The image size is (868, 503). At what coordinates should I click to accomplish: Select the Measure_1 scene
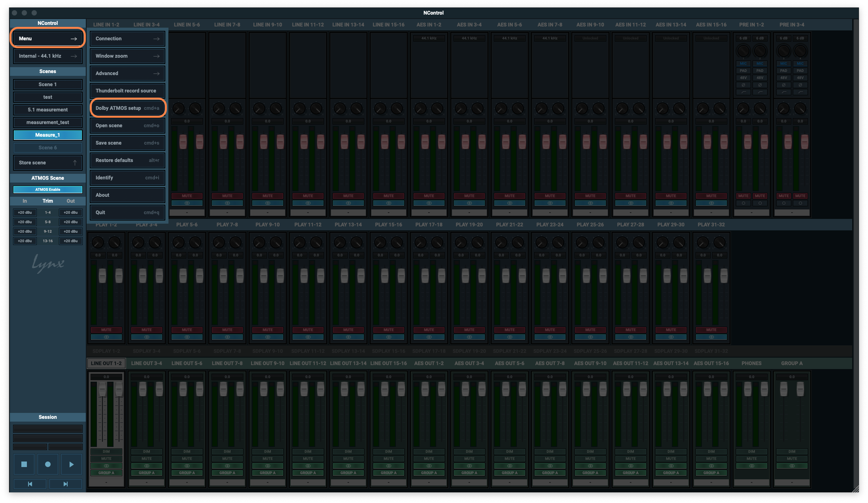(48, 135)
